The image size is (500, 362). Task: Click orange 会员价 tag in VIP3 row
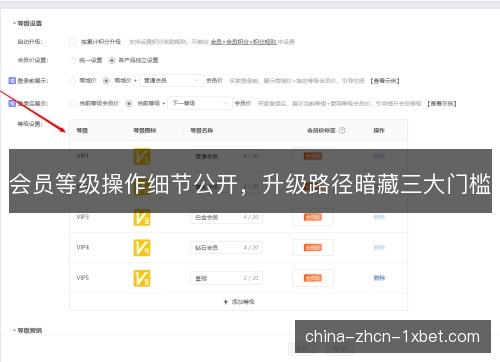313,217
